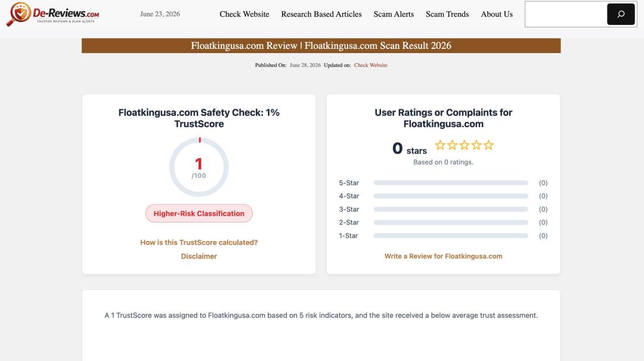Open Research Based Articles menu item
This screenshot has height=361, width=644.
click(321, 14)
